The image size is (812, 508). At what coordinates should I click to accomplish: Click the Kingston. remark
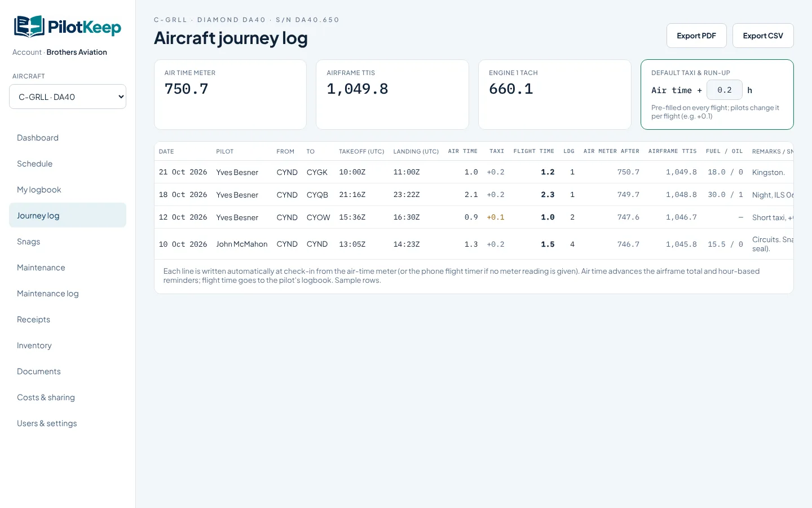point(768,172)
